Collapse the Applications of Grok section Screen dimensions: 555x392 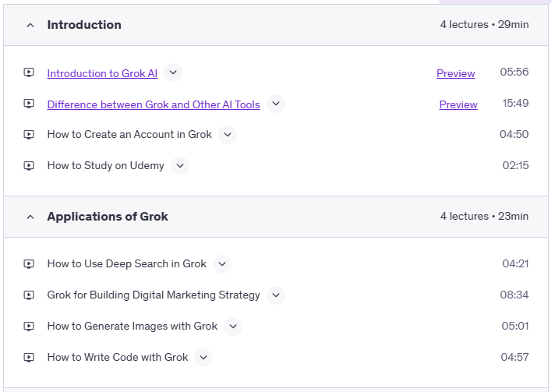(x=30, y=217)
